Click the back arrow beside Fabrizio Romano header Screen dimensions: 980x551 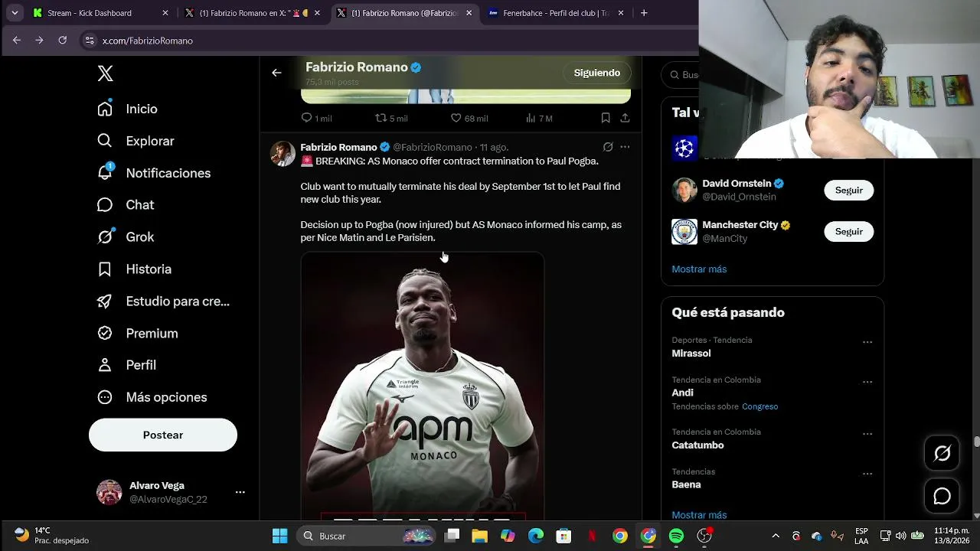pyautogui.click(x=276, y=73)
